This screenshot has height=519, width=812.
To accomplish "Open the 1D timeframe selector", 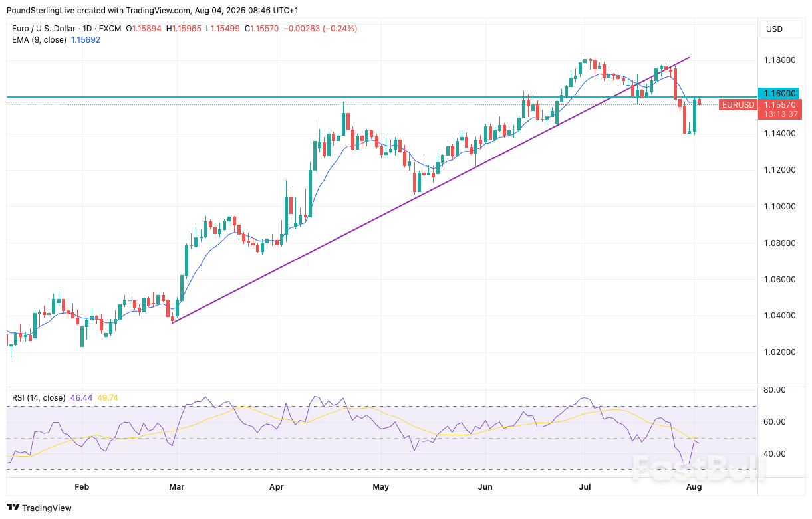I will pos(88,29).
